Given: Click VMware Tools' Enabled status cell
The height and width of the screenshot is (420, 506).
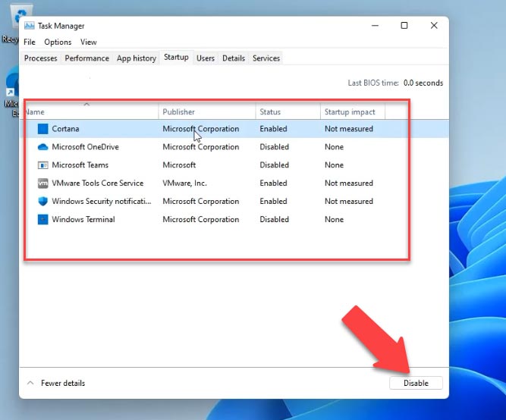Looking at the screenshot, I should coord(273,183).
